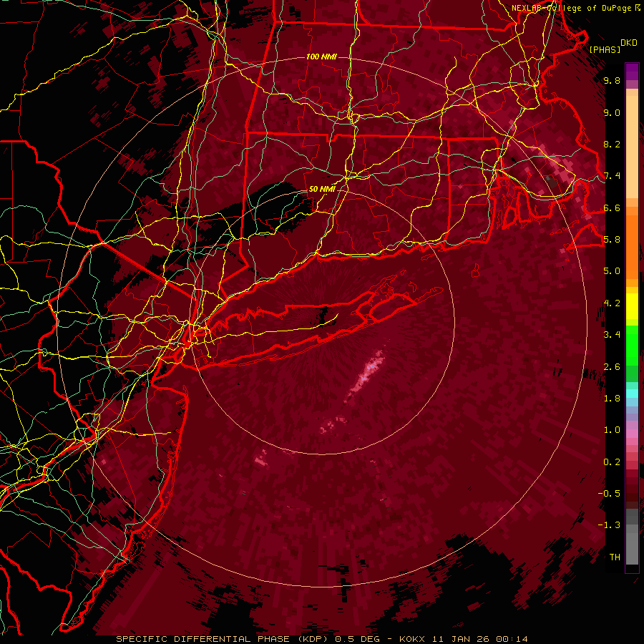Image resolution: width=644 pixels, height=644 pixels.
Task: Select the 8.2 scale label
Action: tap(612, 144)
